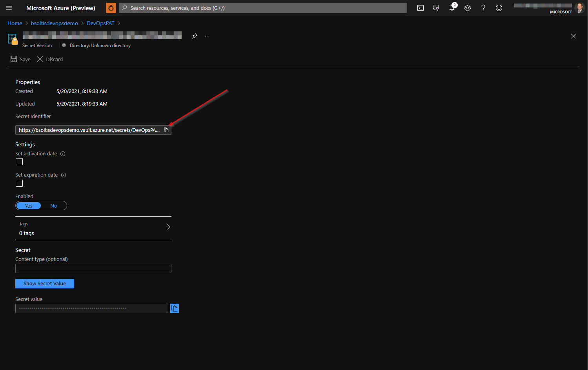
Task: Open the notifications bell
Action: (452, 8)
